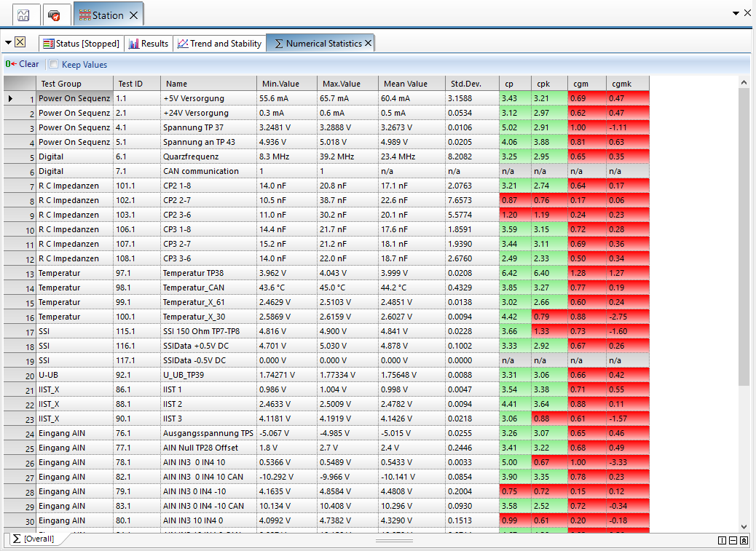Click the Mean Value column header
Image resolution: width=756 pixels, height=551 pixels.
tap(412, 83)
